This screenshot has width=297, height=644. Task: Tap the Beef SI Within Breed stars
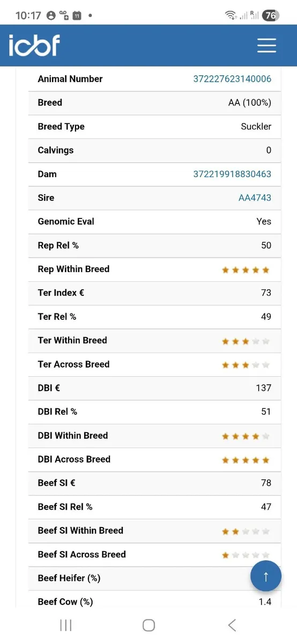pos(246,531)
